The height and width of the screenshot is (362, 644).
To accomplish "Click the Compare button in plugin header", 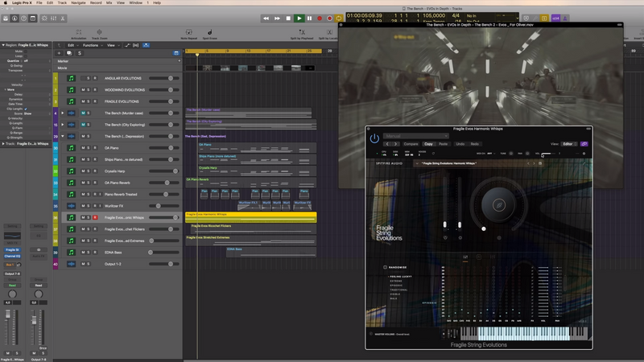I will (411, 143).
